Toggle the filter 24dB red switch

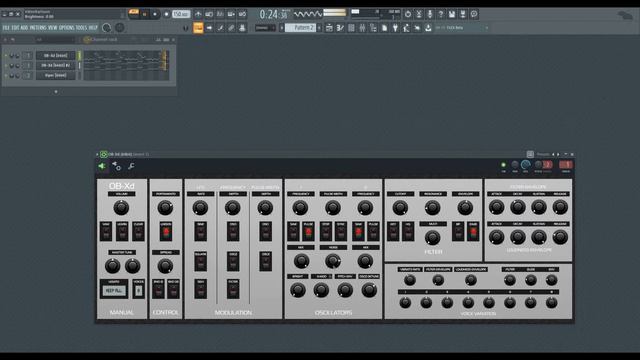click(x=473, y=232)
